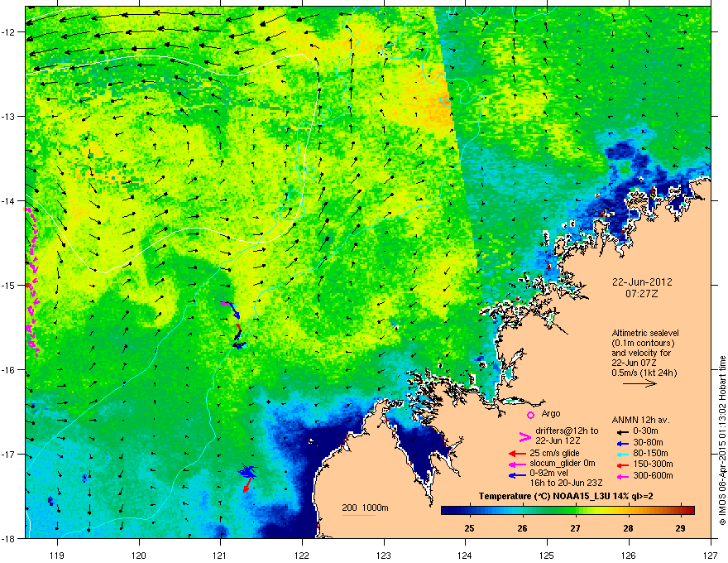Click the '0-30m' depth range label
Viewport: 728px width, 563px height.
(646, 431)
